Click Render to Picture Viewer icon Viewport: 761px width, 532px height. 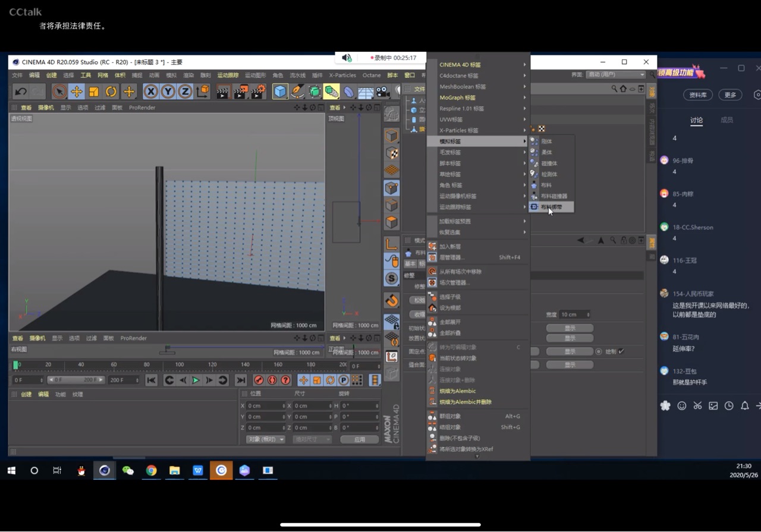[x=241, y=92]
